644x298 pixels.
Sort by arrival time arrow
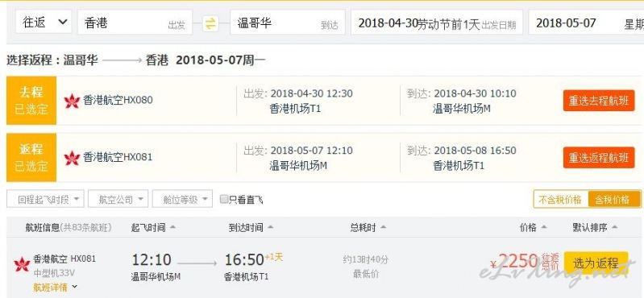pos(270,227)
